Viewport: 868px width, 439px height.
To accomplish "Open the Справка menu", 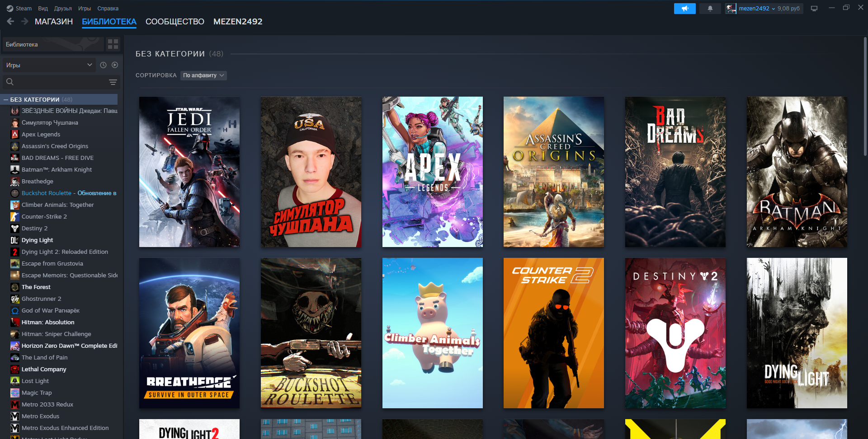I will pos(108,9).
